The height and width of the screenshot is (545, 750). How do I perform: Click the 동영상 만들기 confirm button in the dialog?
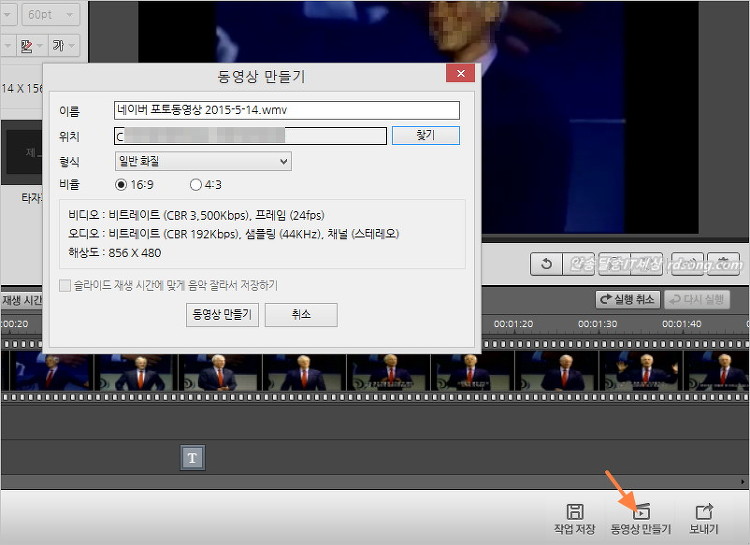222,315
